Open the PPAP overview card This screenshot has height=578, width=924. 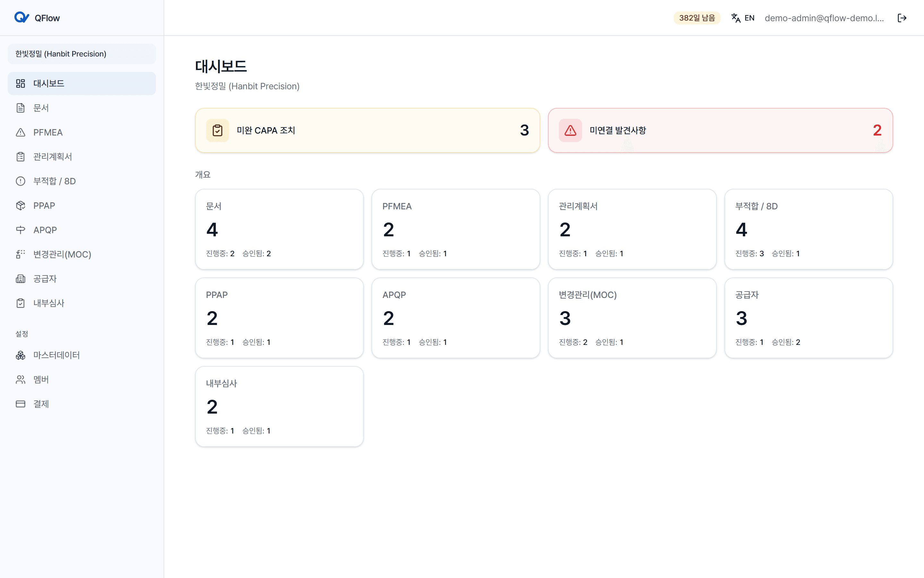coord(279,318)
